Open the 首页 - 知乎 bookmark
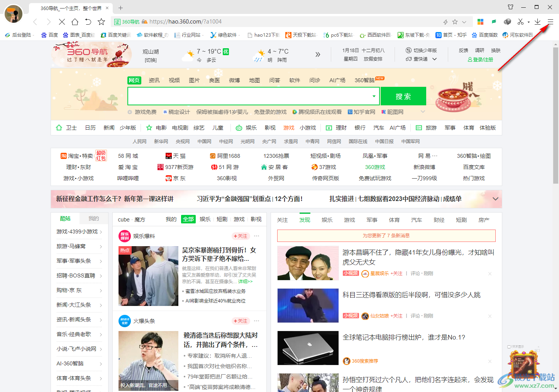This screenshot has width=559, height=392. point(451,35)
